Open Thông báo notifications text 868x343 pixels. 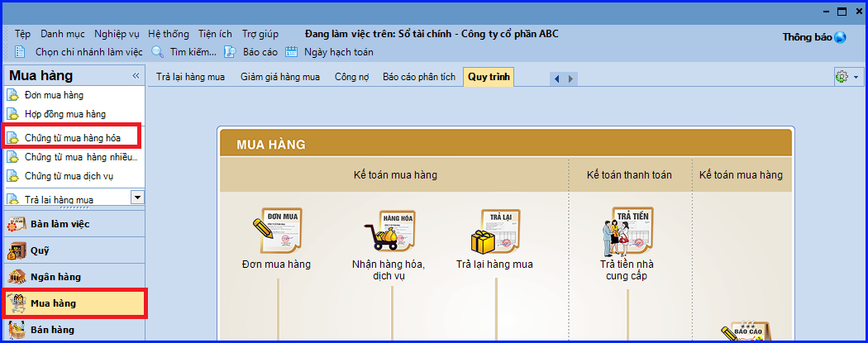(807, 38)
